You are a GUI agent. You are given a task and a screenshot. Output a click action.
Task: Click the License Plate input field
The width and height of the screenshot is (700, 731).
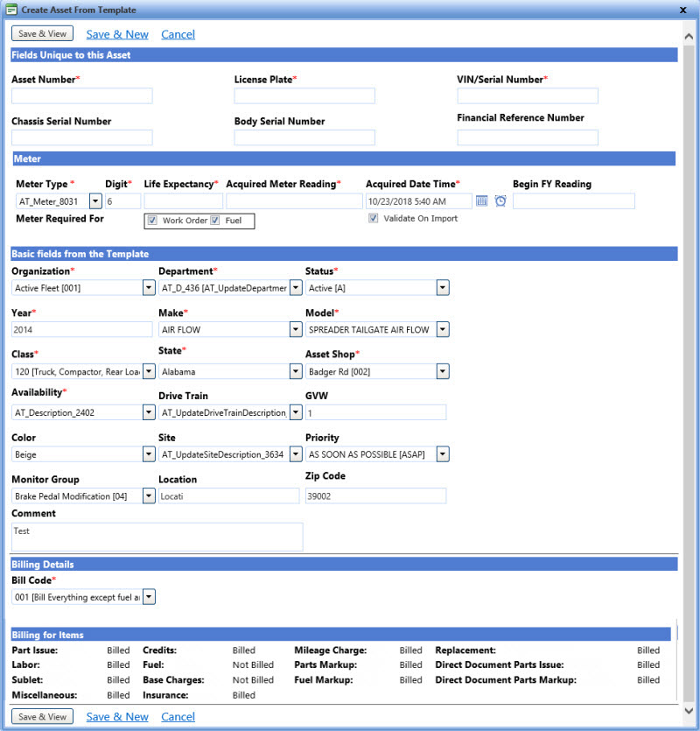304,95
